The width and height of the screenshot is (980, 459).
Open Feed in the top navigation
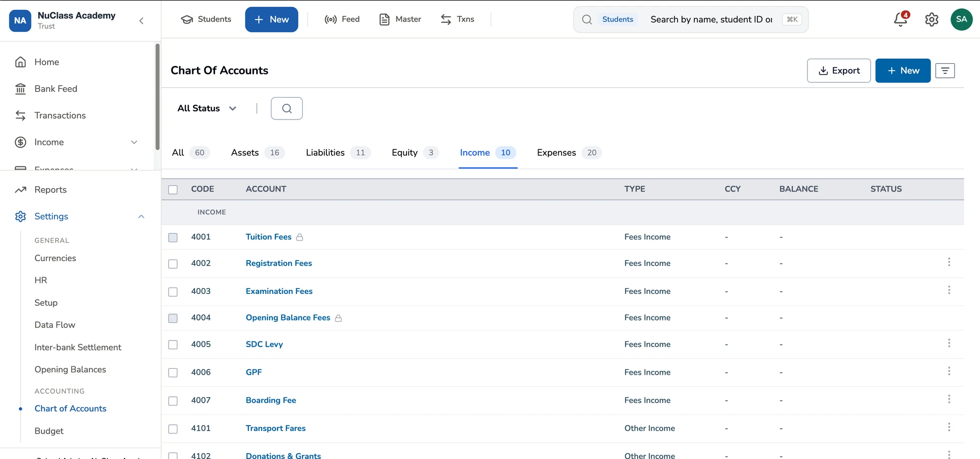point(342,19)
